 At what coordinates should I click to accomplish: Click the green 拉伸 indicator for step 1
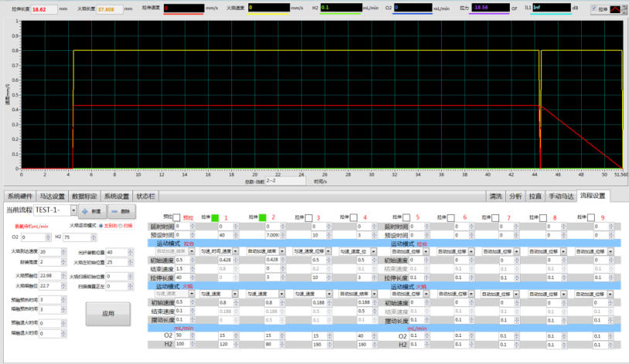(x=216, y=217)
